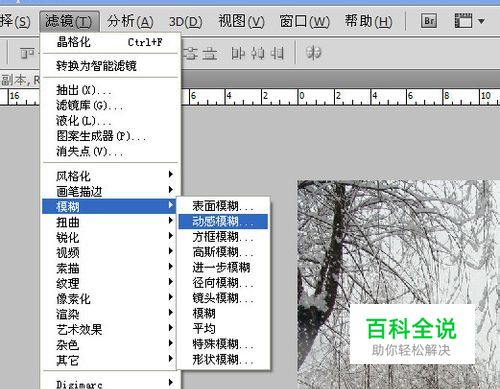Open the 视图(V) menu

(241, 22)
